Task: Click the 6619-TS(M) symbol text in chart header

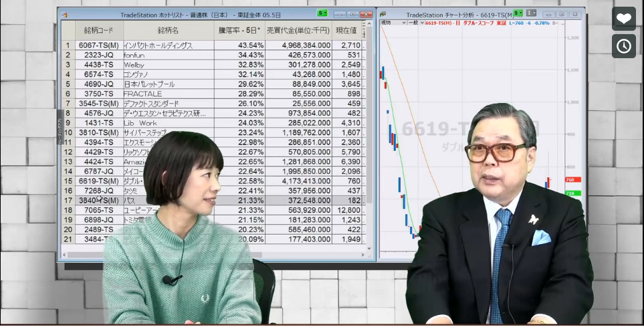Action: (x=439, y=23)
